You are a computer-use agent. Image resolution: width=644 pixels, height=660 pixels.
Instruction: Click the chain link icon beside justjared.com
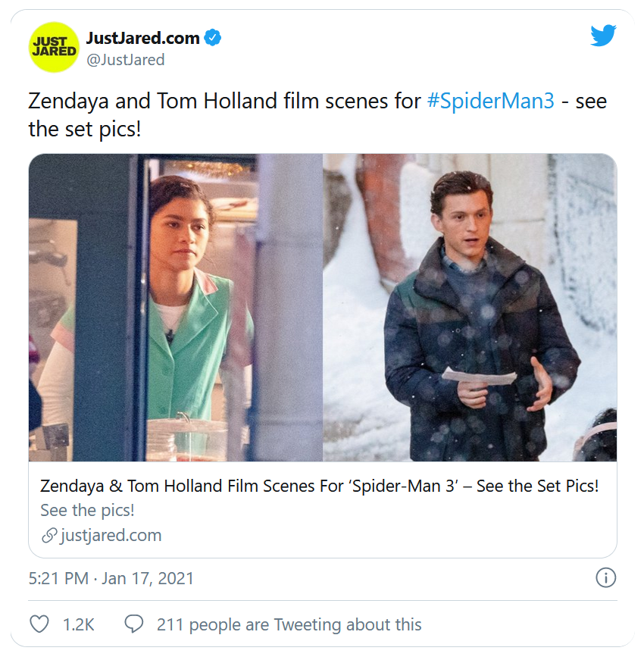tap(48, 536)
